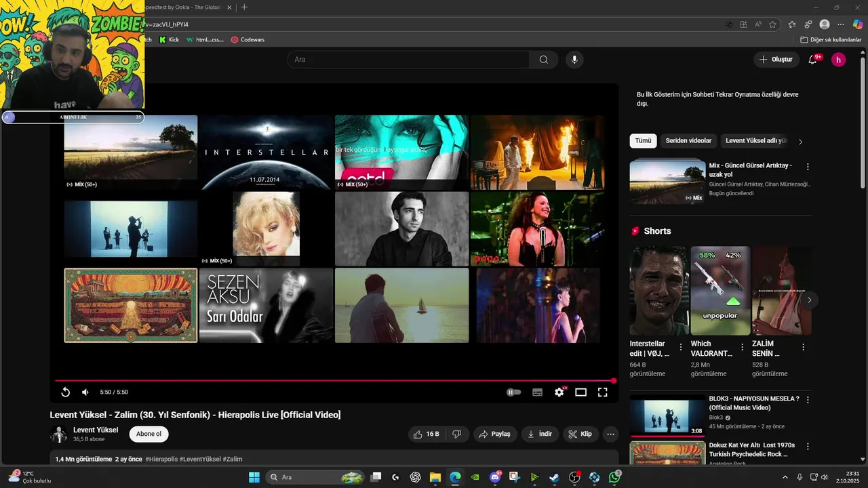
Task: Select the Seriden videolar chip
Action: point(688,141)
